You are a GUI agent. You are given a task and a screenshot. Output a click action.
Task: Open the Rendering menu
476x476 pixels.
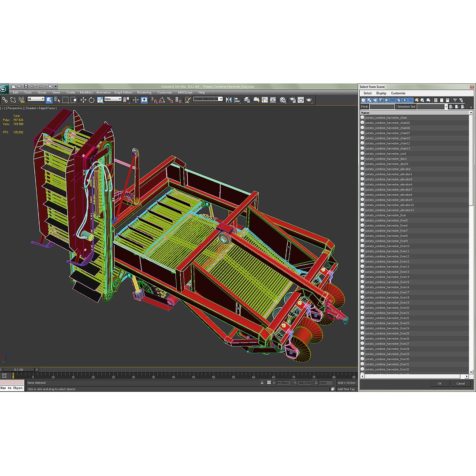tap(144, 93)
